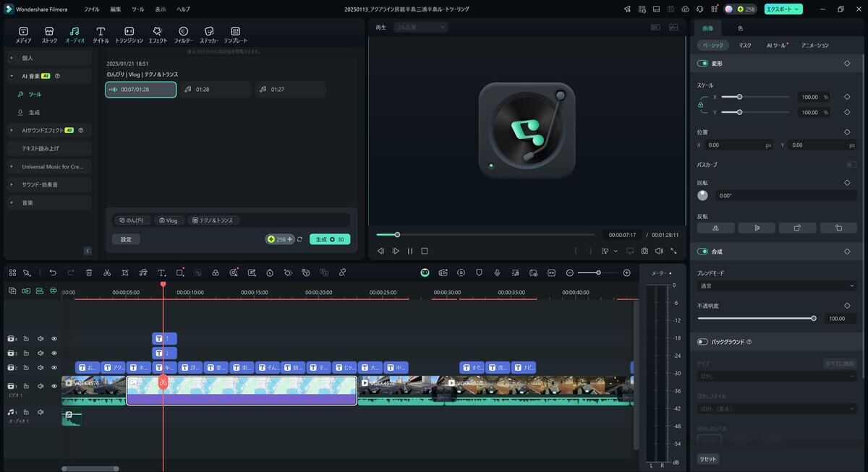Viewport: 868px width, 472px height.
Task: Click the fullscreen preview expand icon
Action: [x=673, y=251]
